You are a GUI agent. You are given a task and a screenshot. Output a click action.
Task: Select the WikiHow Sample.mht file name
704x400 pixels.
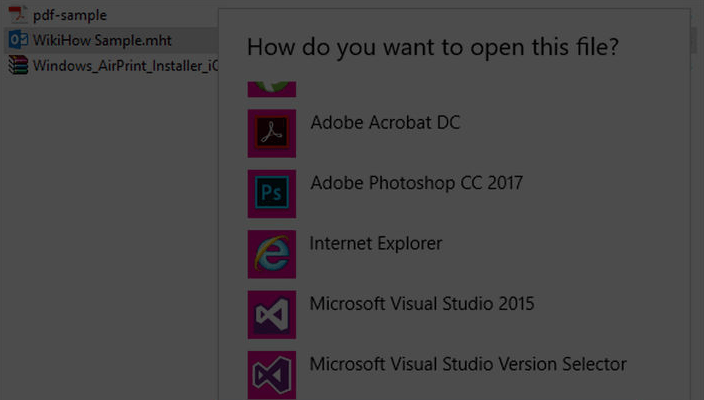(102, 40)
